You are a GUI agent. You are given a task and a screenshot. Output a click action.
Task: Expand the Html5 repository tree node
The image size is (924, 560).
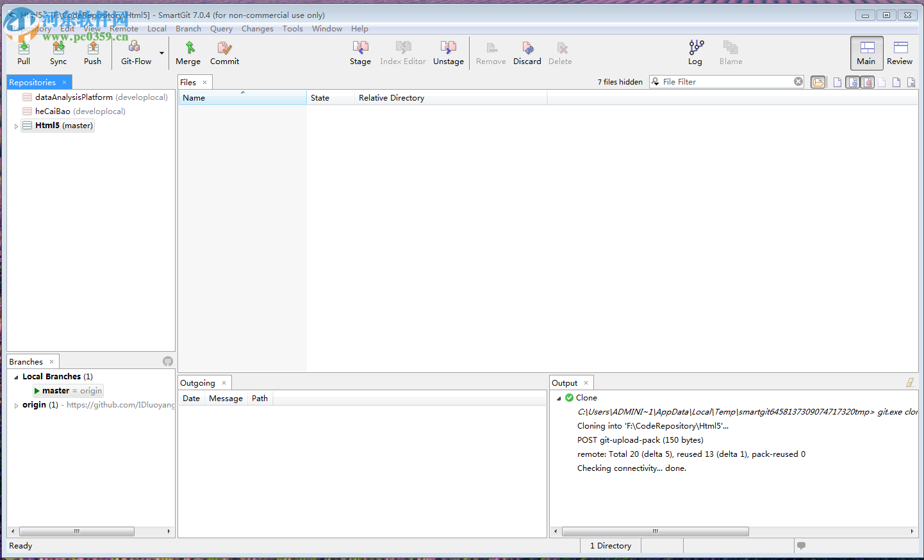coord(16,126)
